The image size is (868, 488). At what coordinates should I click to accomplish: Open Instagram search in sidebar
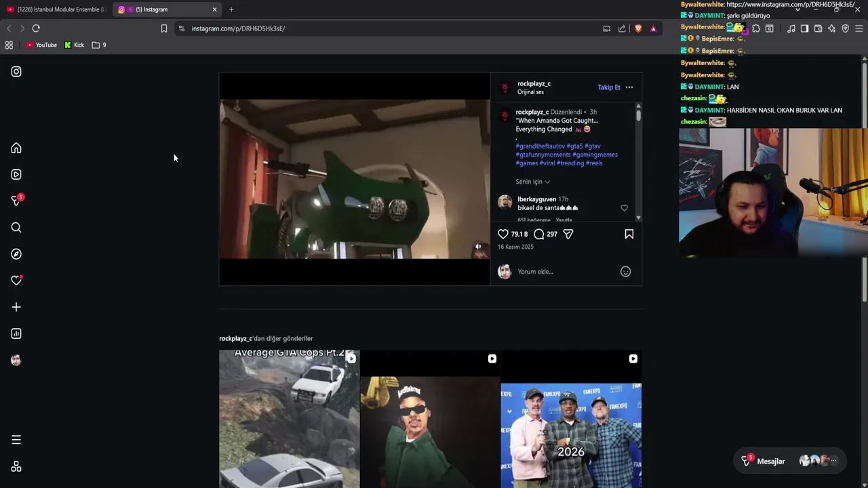coord(16,227)
